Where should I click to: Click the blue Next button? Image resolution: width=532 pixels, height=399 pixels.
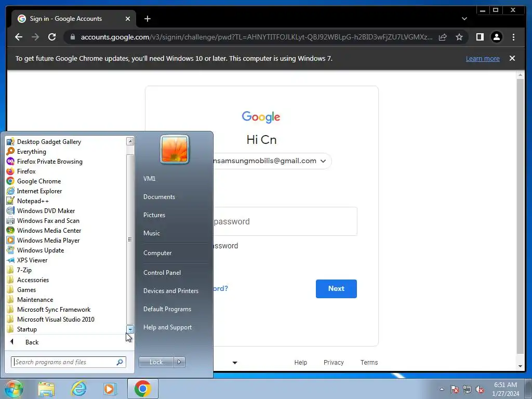pos(336,289)
